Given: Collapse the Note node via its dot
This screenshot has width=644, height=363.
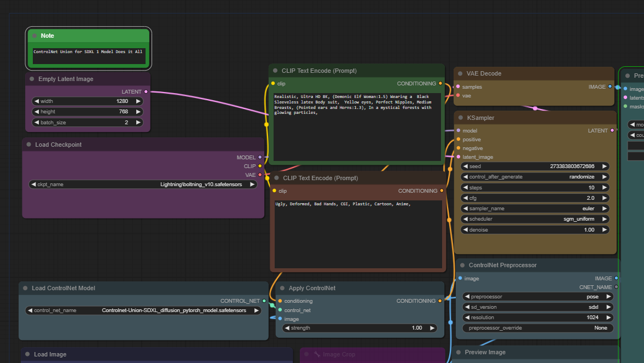Looking at the screenshot, I should [34, 36].
